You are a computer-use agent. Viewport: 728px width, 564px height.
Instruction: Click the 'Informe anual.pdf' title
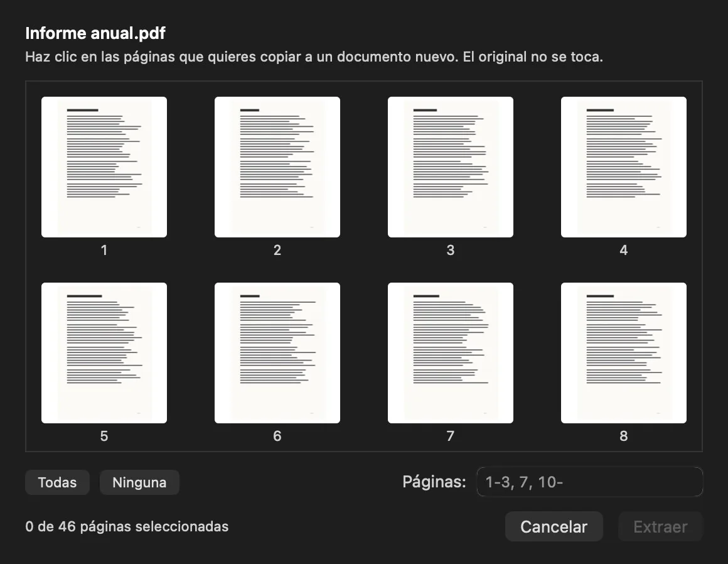tap(95, 33)
